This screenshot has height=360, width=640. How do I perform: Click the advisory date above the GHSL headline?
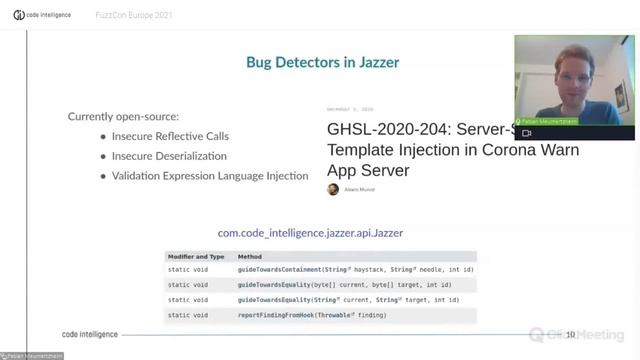(x=350, y=109)
